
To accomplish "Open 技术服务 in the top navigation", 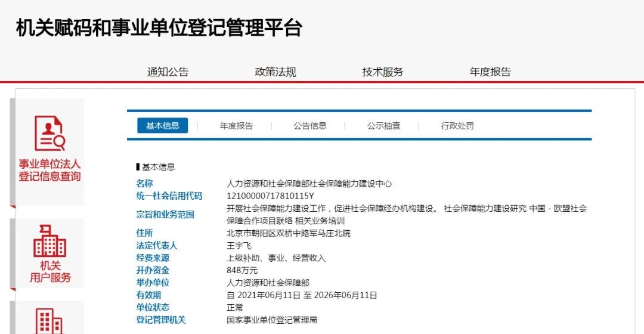I will (383, 72).
